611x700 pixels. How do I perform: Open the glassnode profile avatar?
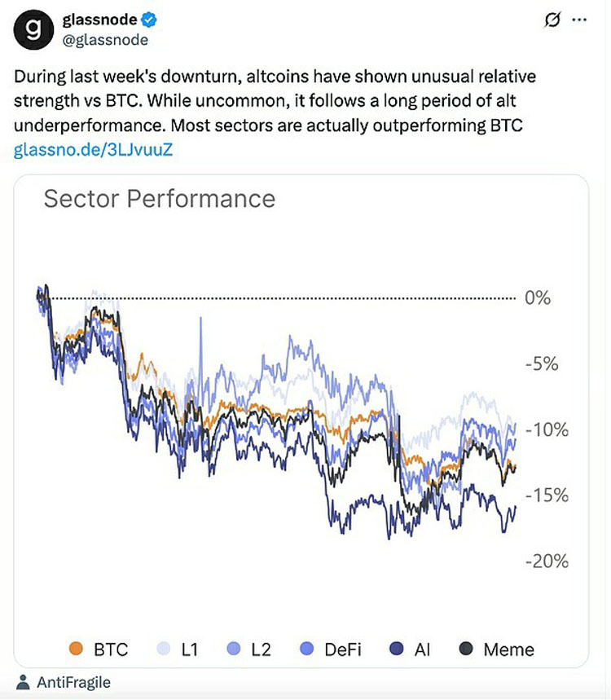[x=33, y=29]
